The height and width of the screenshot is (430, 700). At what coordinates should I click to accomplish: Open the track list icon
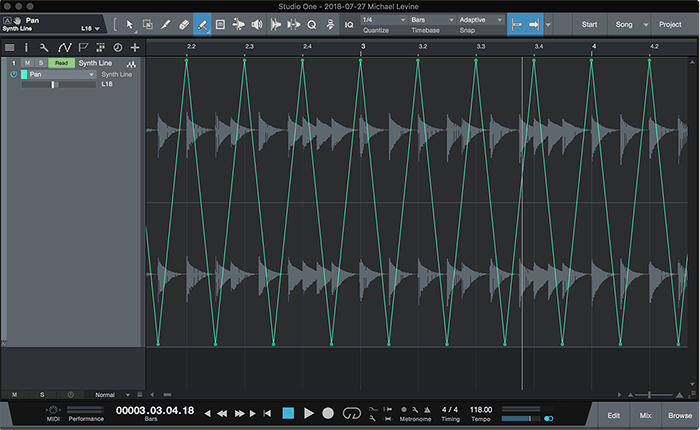pyautogui.click(x=9, y=47)
